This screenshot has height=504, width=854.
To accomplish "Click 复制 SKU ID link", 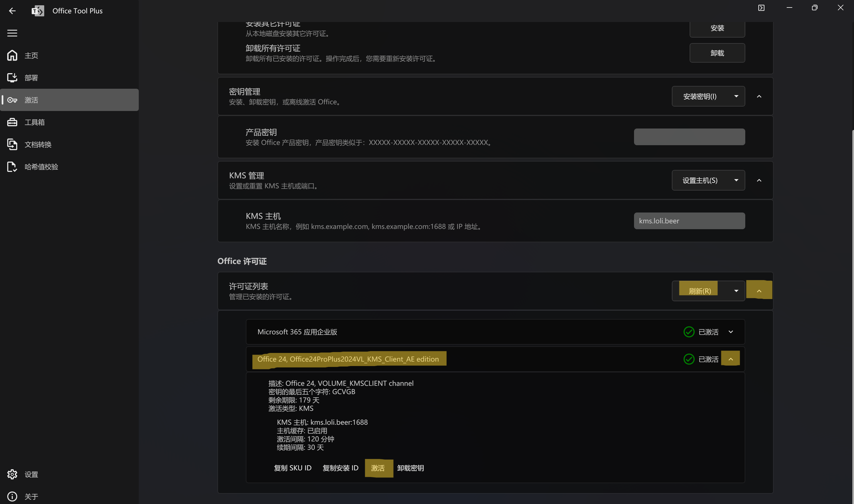I will 293,468.
